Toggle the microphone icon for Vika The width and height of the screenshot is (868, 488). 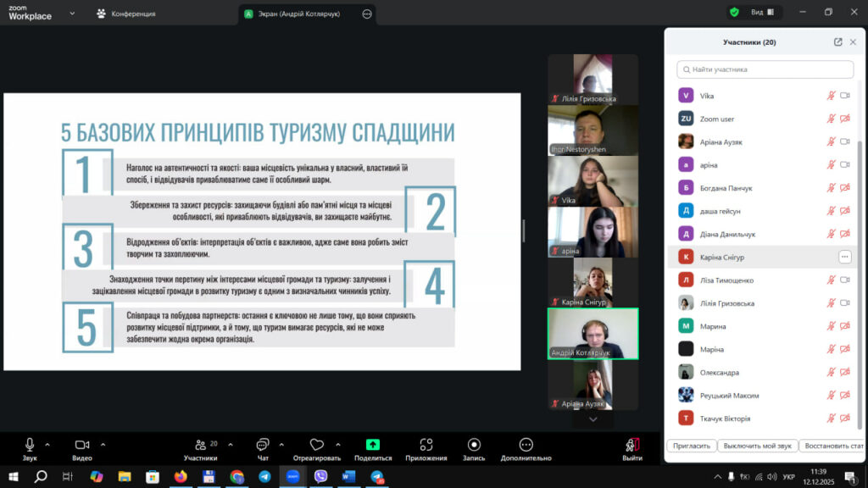click(x=832, y=96)
